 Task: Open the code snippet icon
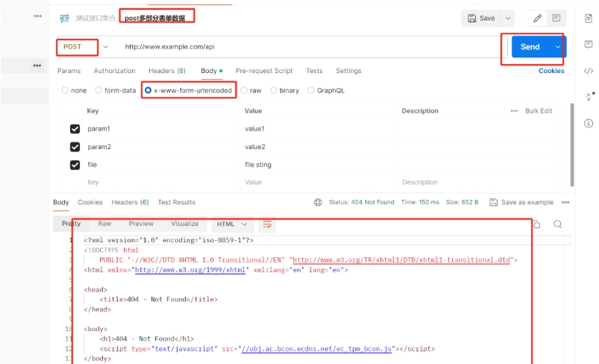click(x=589, y=71)
